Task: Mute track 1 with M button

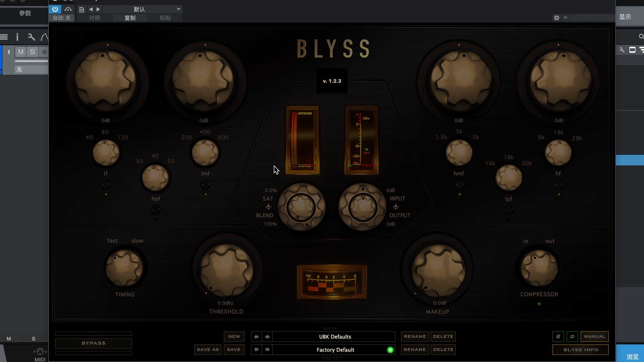Action: click(21, 52)
